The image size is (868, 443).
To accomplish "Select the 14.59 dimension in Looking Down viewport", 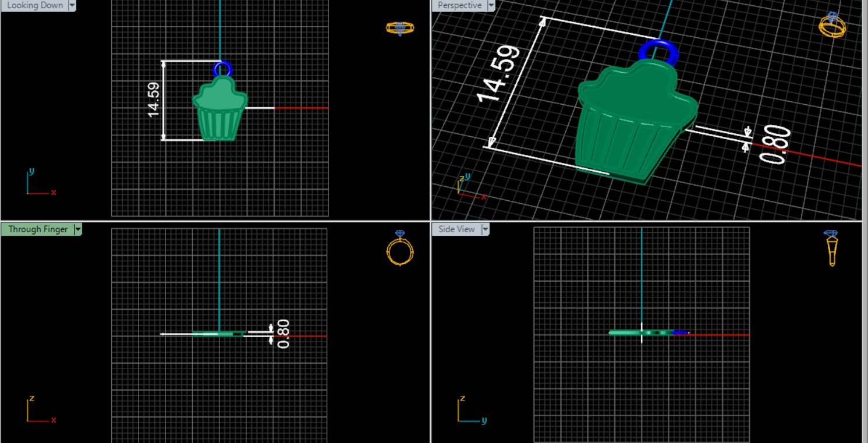I will tap(154, 100).
